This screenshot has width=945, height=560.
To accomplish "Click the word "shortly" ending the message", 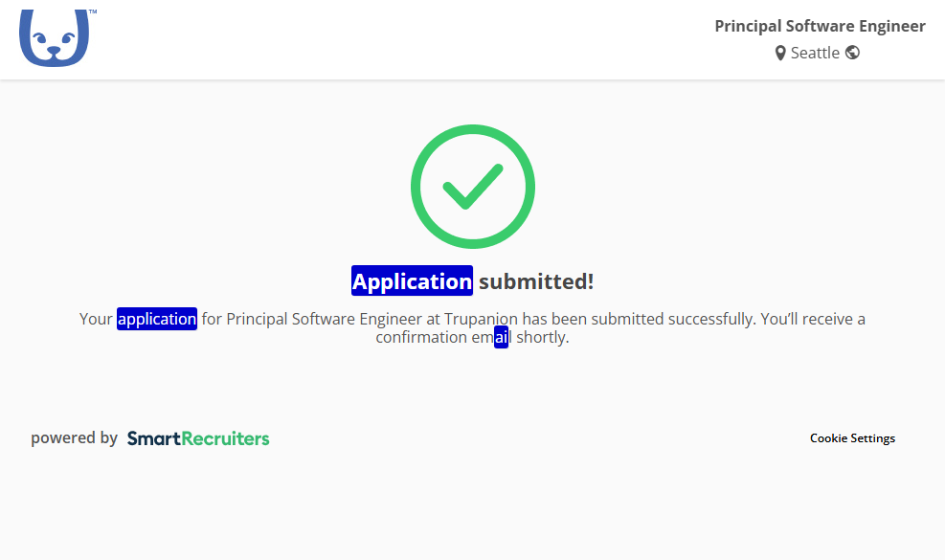I will [542, 338].
